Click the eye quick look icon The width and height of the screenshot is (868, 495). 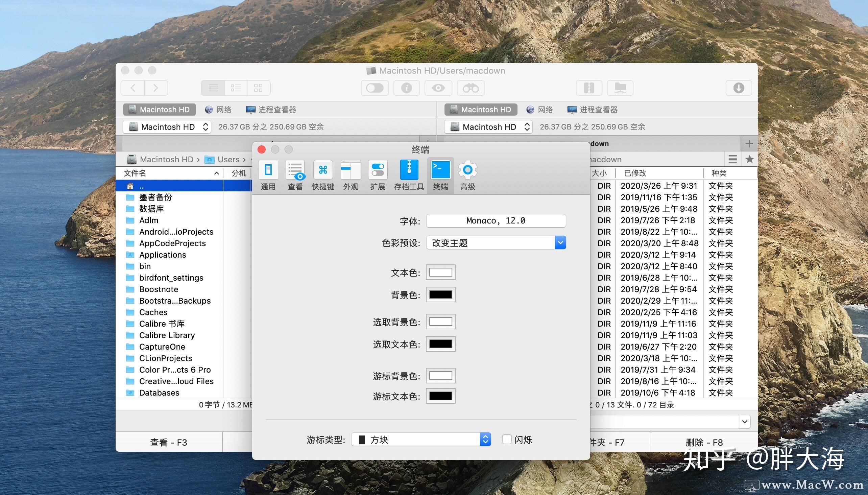438,88
